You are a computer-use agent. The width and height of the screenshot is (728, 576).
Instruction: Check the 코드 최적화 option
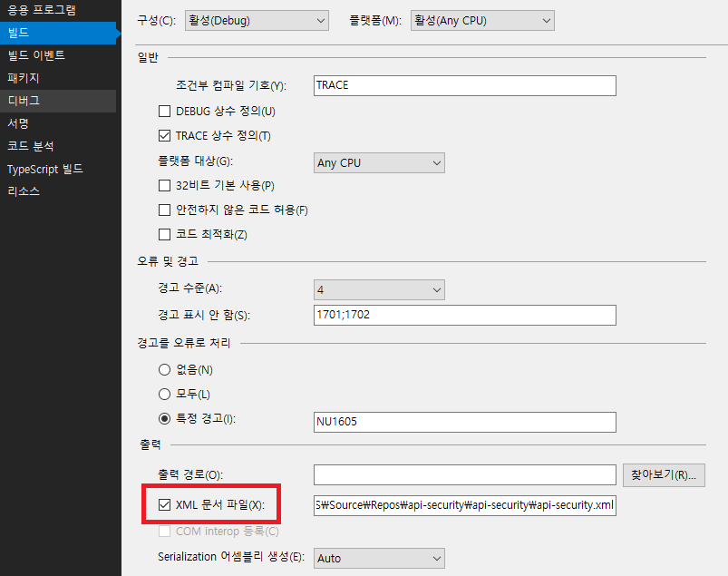[164, 234]
